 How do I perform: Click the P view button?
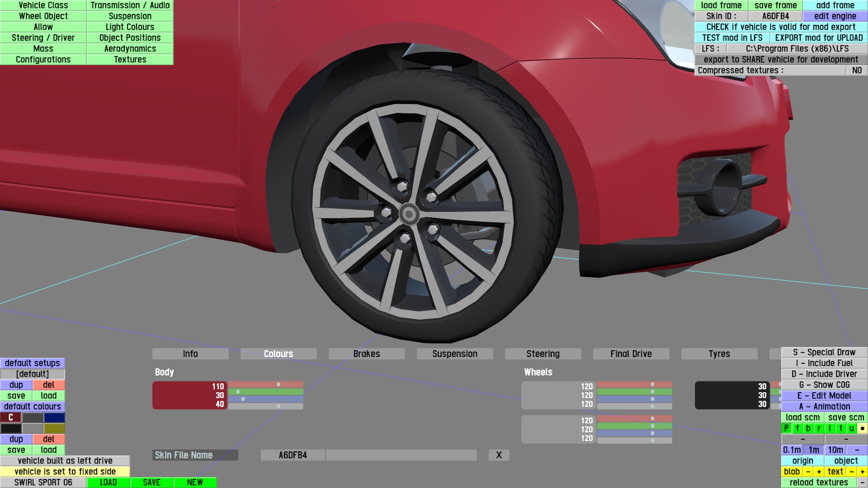point(786,428)
